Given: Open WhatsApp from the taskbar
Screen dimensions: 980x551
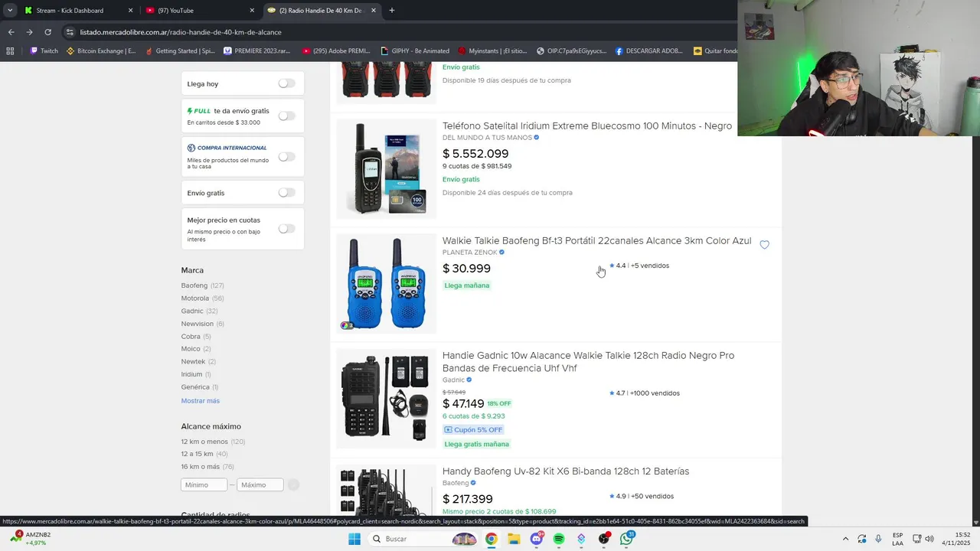Looking at the screenshot, I should 627,539.
